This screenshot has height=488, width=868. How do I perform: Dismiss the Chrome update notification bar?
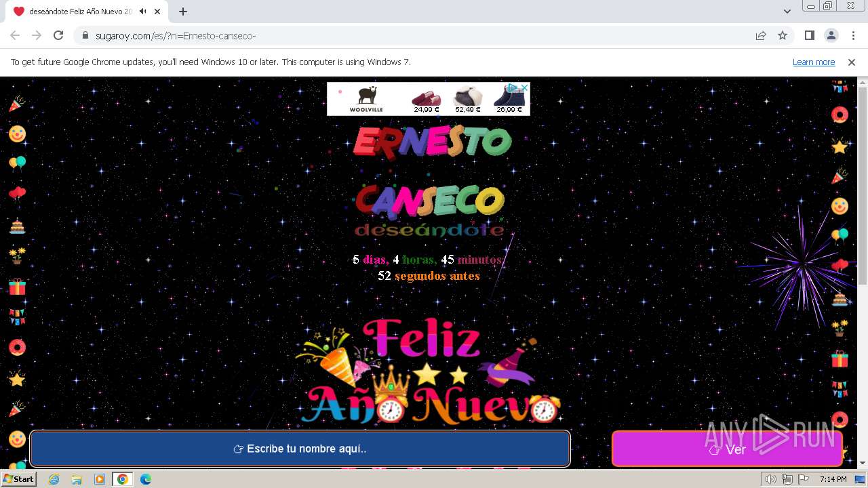pyautogui.click(x=852, y=62)
